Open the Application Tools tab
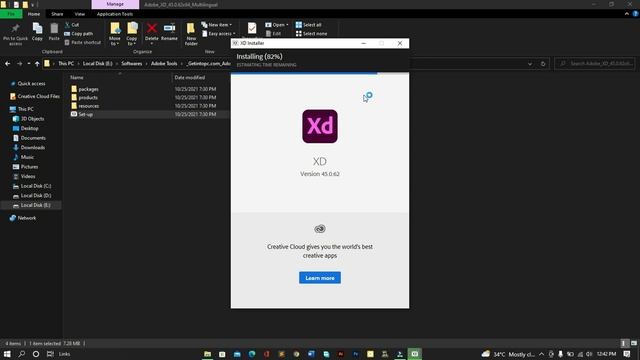The width and height of the screenshot is (640, 360). (115, 14)
